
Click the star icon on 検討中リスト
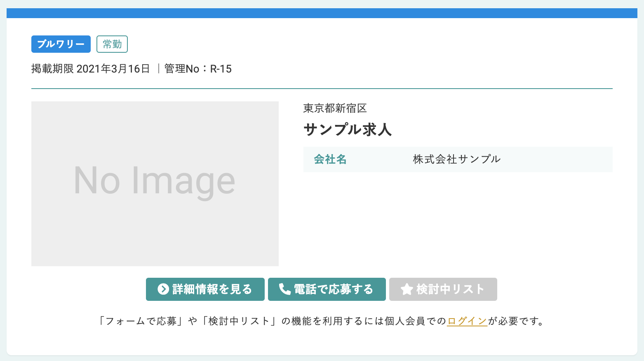(407, 289)
